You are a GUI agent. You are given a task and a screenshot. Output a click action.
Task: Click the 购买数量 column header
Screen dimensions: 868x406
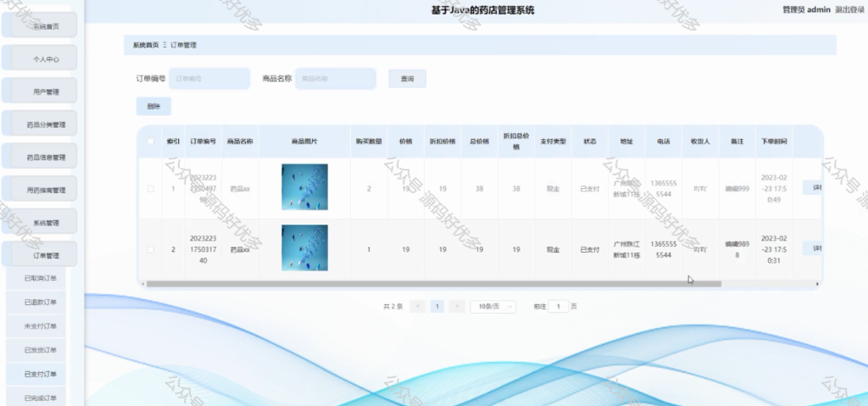tap(369, 142)
